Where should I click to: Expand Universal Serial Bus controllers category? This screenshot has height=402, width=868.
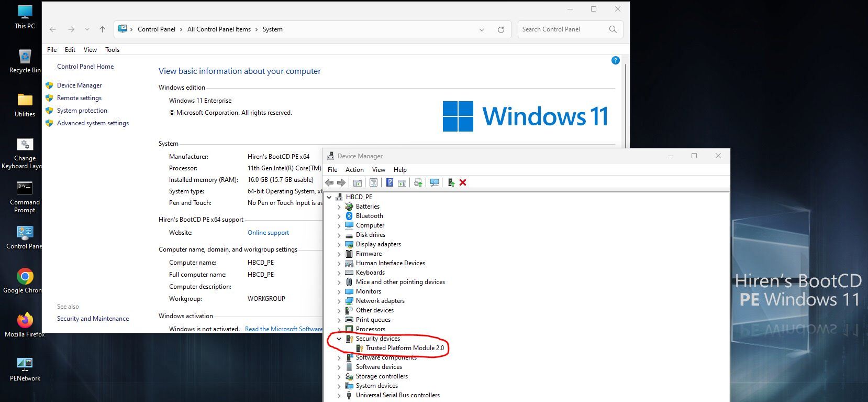point(339,395)
